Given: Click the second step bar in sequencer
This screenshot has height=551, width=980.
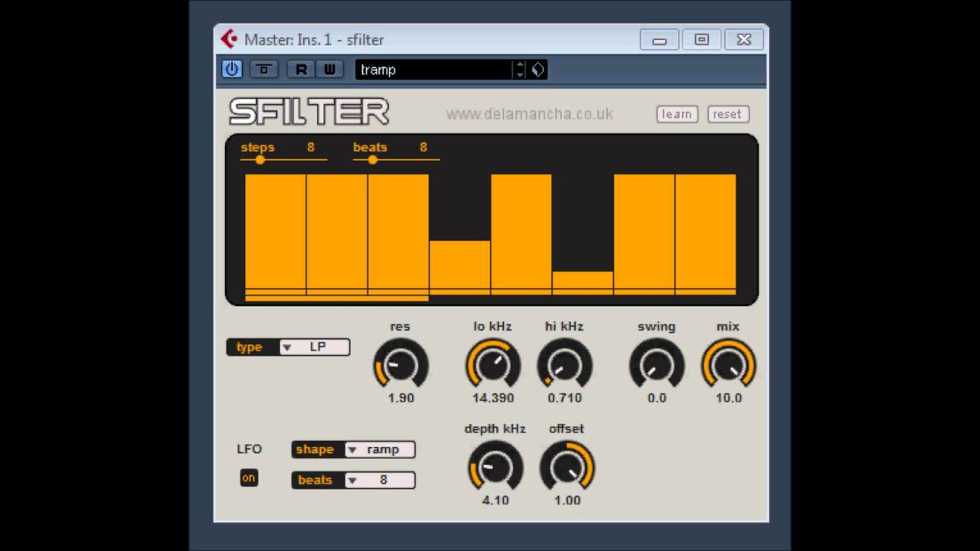Looking at the screenshot, I should tap(337, 234).
